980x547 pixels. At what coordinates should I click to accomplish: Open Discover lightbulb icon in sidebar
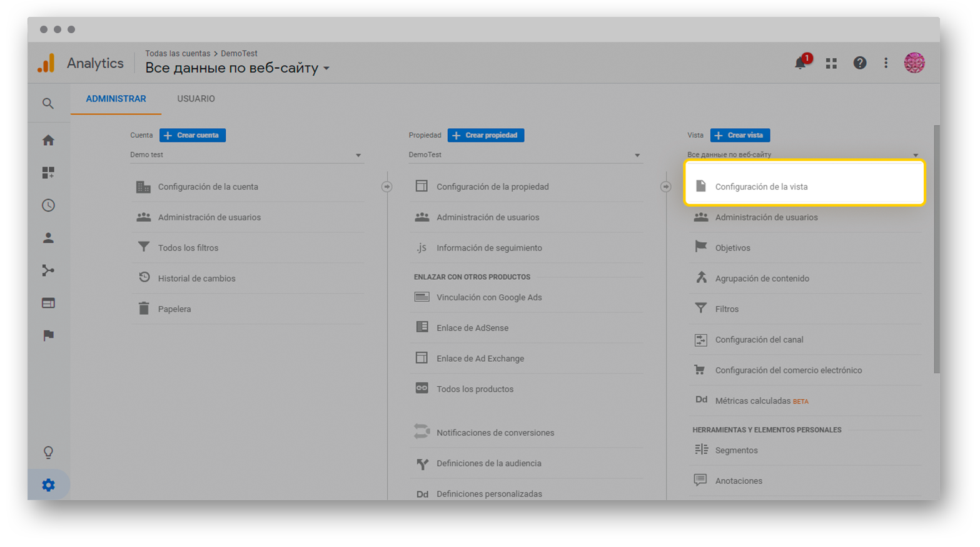click(x=48, y=452)
